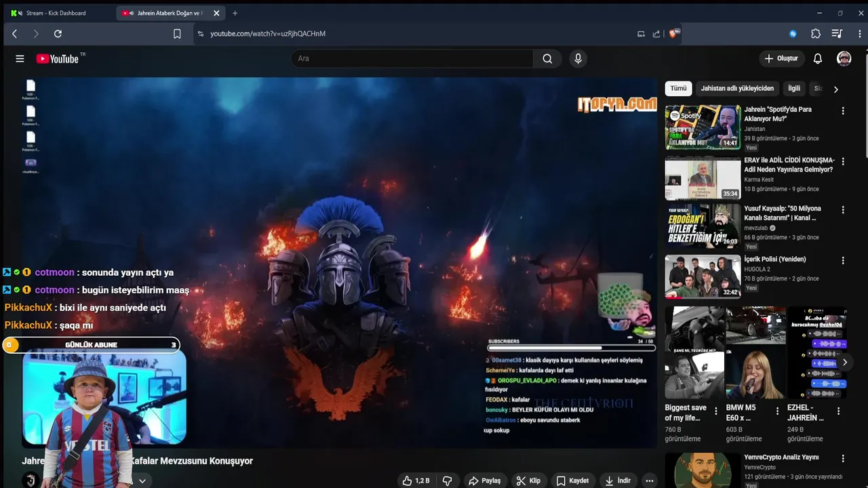Click the Spotify video thumbnail 14:41
This screenshot has height=488, width=868.
[703, 127]
